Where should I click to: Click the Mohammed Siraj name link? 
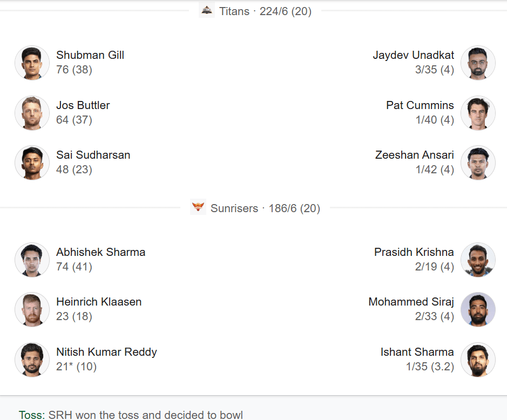(411, 302)
